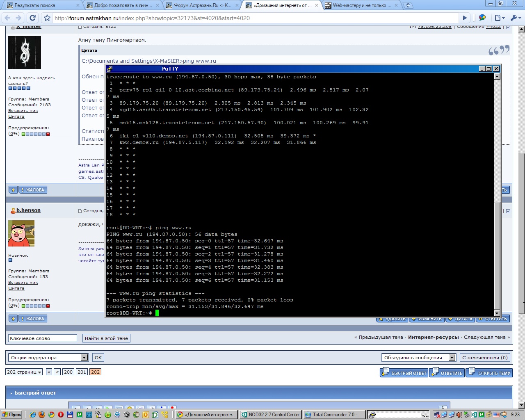525x420 pixels.
Task: Open the page menu (document icon)
Action: (x=500, y=18)
